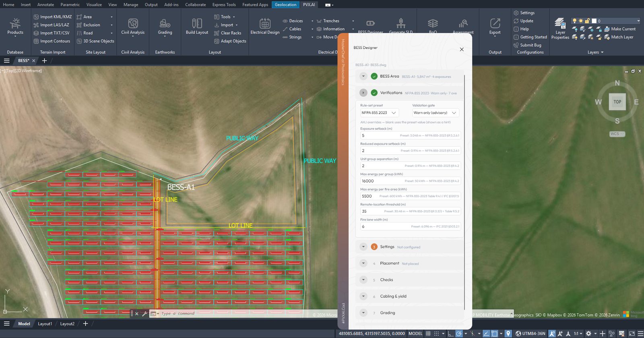Open Layer Properties manager

[560, 28]
